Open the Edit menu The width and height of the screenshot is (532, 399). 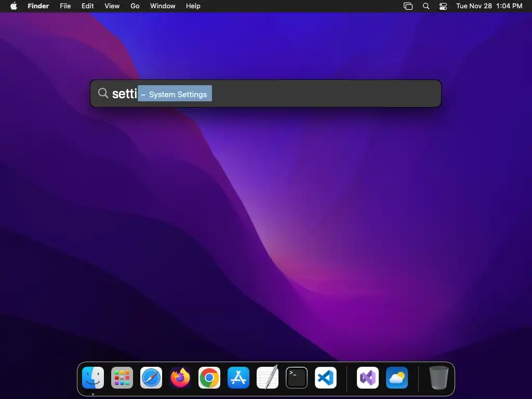87,6
